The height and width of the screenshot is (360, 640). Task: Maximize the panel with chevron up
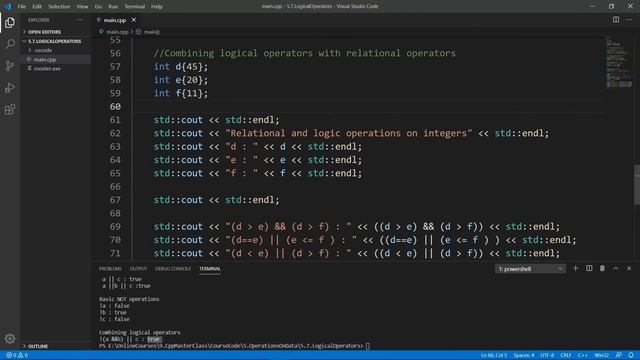click(616, 268)
